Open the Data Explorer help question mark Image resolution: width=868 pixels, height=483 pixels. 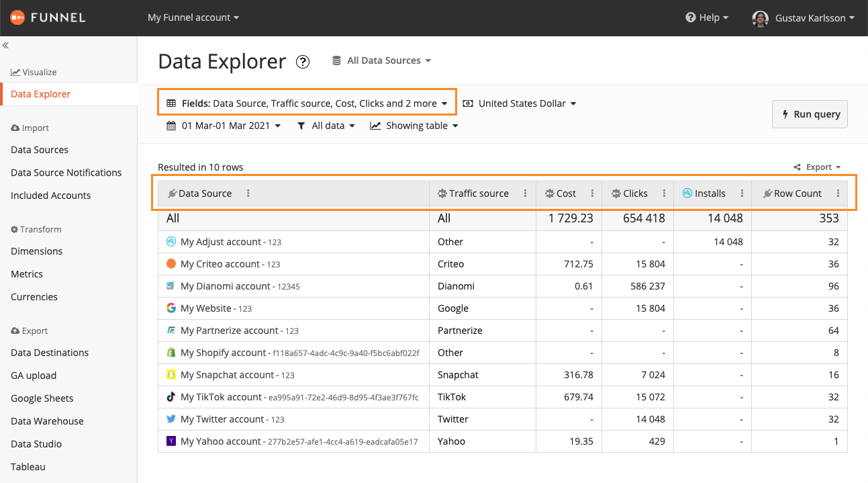303,62
